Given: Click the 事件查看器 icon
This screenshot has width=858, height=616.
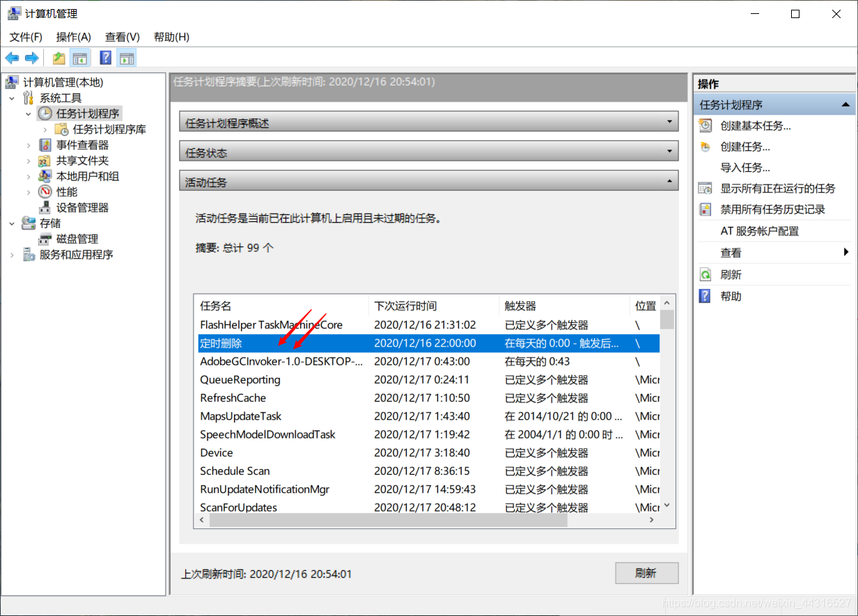Looking at the screenshot, I should [45, 145].
